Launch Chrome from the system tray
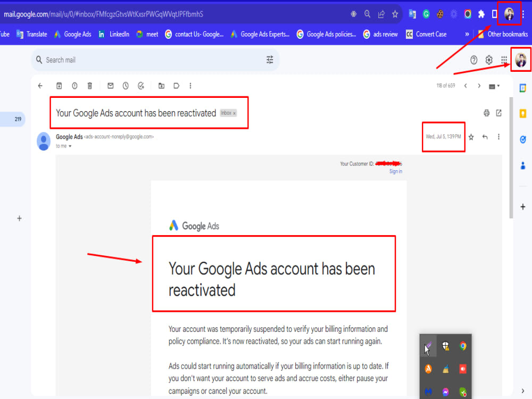 [462, 346]
